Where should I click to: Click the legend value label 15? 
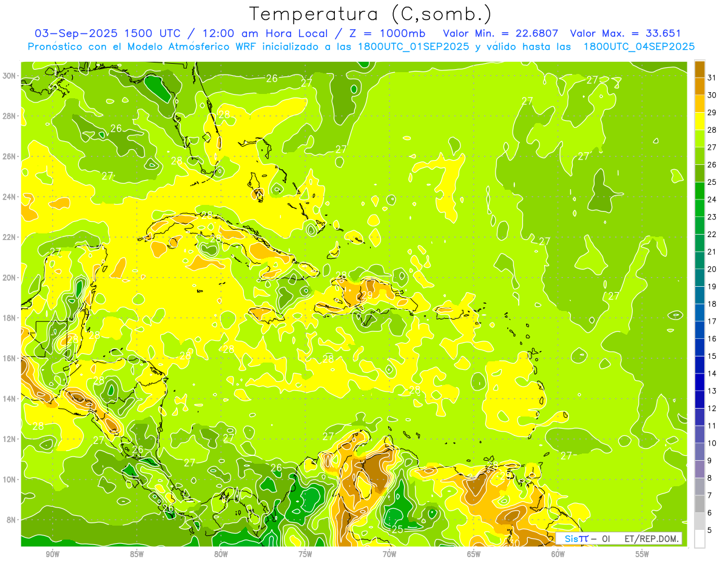pos(712,356)
